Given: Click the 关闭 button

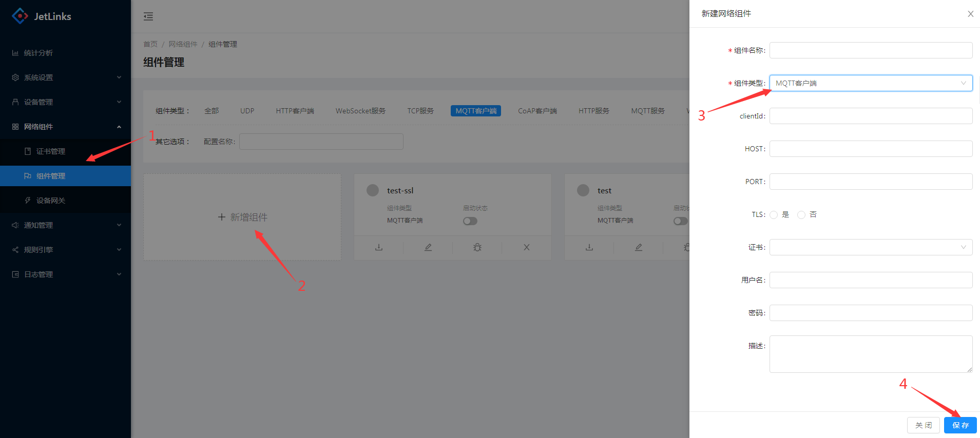Looking at the screenshot, I should click(923, 425).
